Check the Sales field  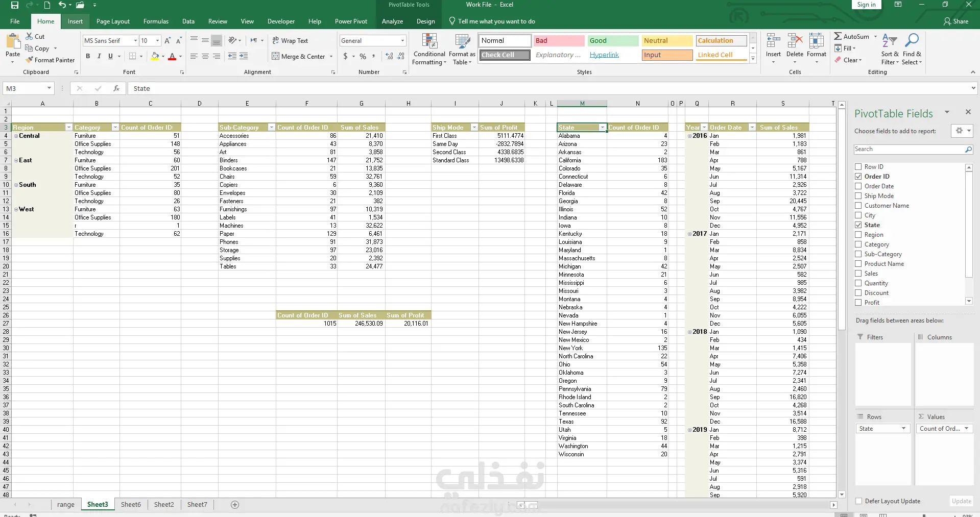[858, 273]
